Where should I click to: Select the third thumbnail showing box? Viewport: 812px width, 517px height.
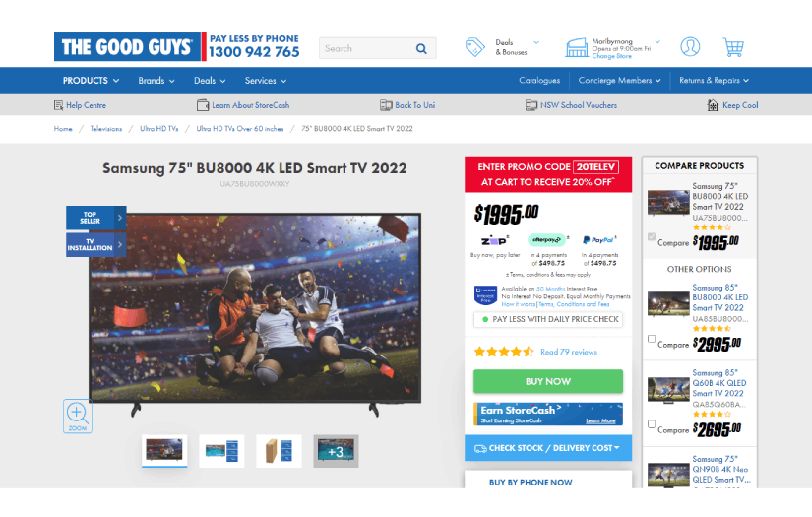[x=279, y=451]
